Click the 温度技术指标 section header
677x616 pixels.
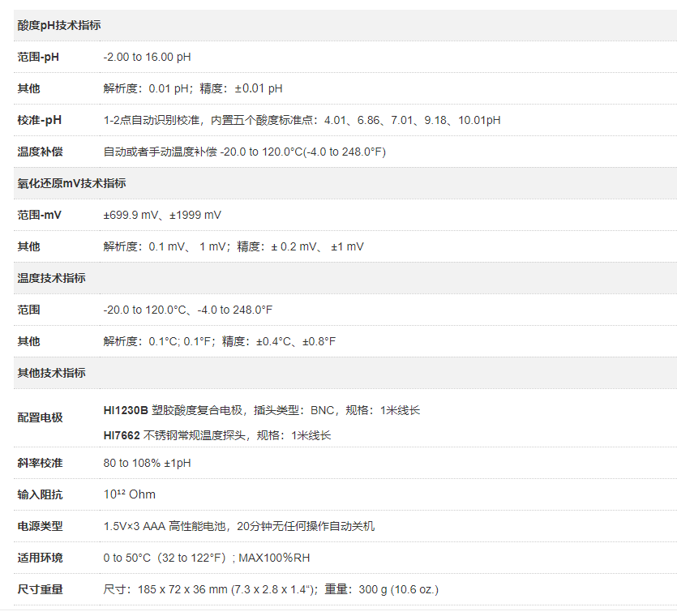52,278
